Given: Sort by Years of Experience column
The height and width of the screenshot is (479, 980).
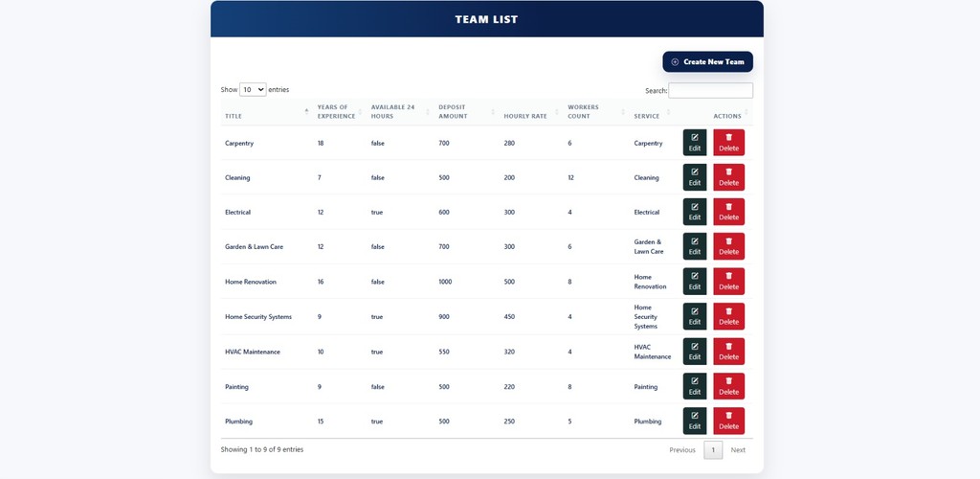Looking at the screenshot, I should coord(340,112).
